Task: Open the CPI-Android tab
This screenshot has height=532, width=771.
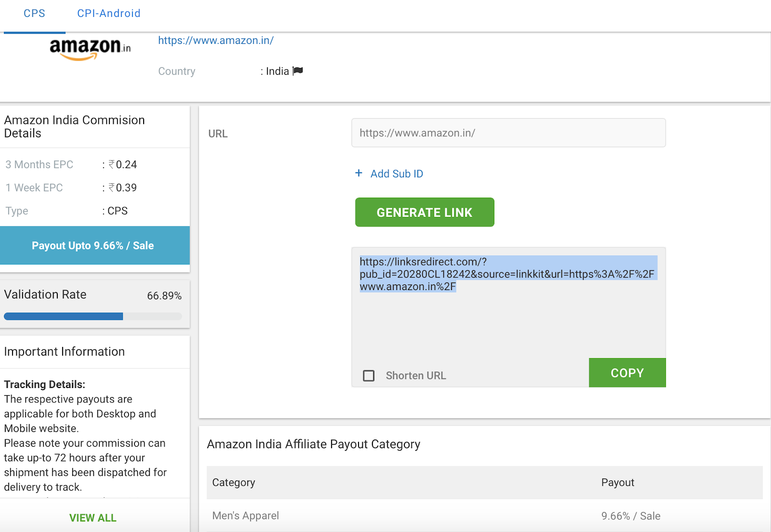Action: [109, 13]
